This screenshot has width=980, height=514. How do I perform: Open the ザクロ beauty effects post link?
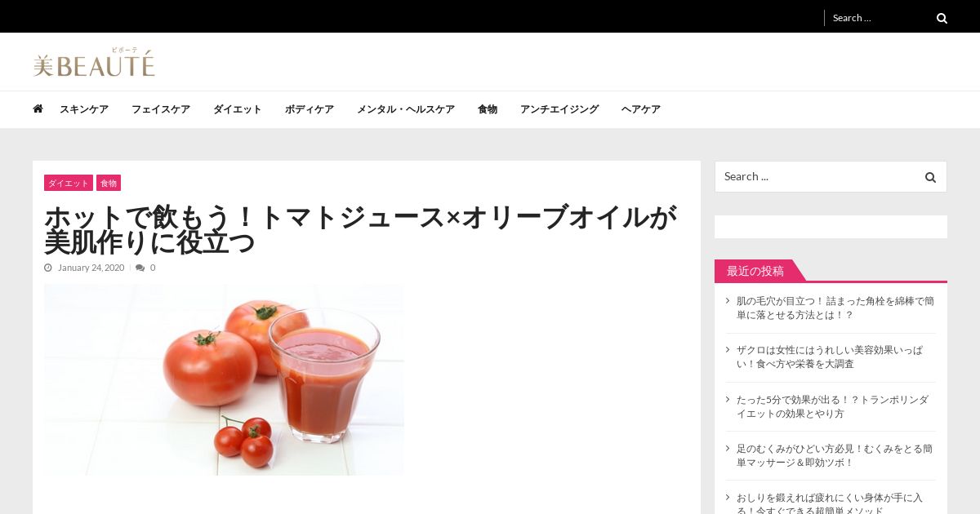coord(830,357)
